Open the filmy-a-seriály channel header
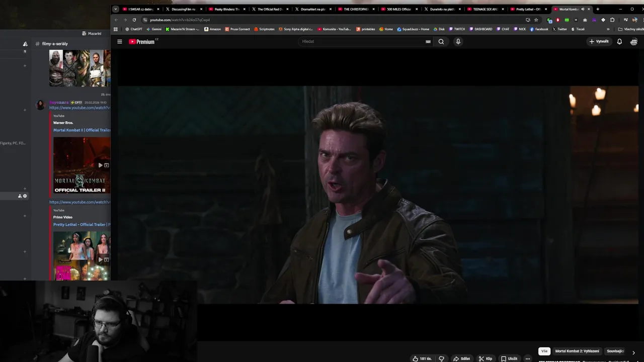 tap(55, 44)
